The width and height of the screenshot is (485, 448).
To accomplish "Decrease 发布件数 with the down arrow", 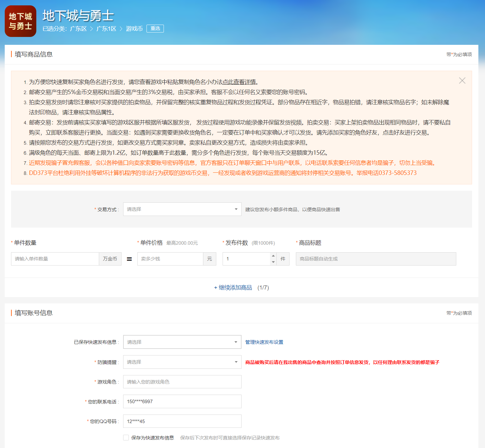I will (273, 262).
